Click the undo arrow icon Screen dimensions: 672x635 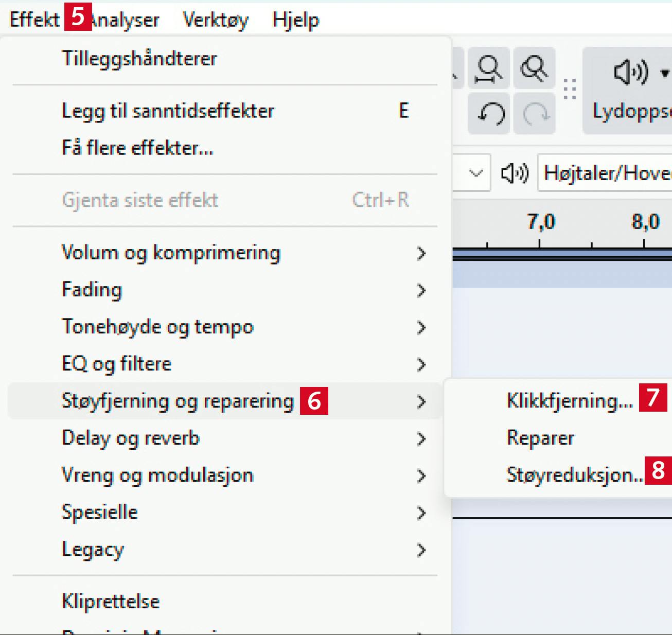click(x=489, y=114)
